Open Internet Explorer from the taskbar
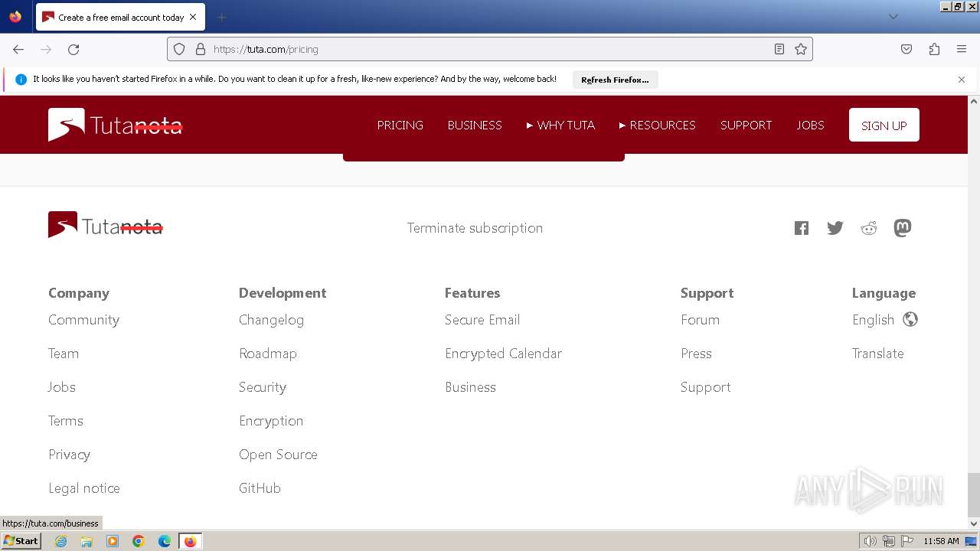Viewport: 980px width, 551px height. pyautogui.click(x=60, y=541)
